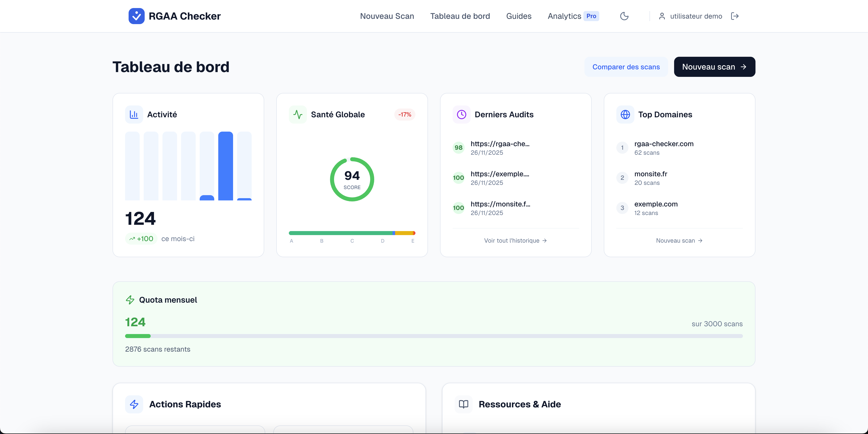
Task: Click the Derniers Audits clock icon
Action: 461,115
